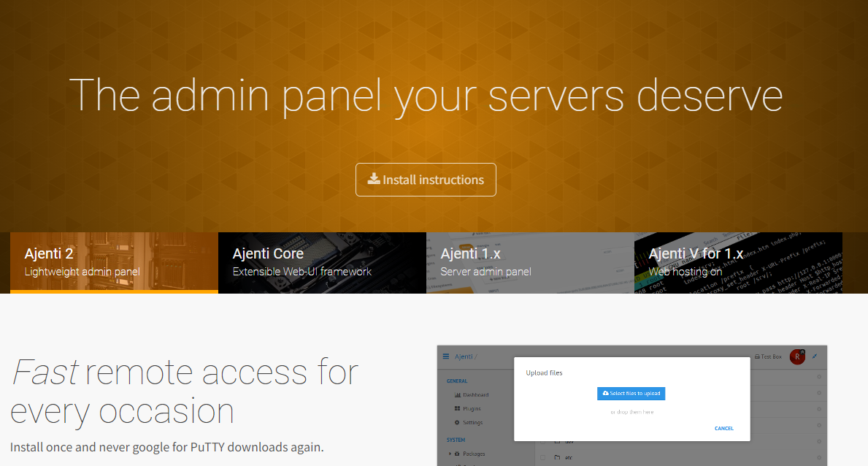Click the Ajenti breadcrumb in the screenshot header

pyautogui.click(x=464, y=356)
